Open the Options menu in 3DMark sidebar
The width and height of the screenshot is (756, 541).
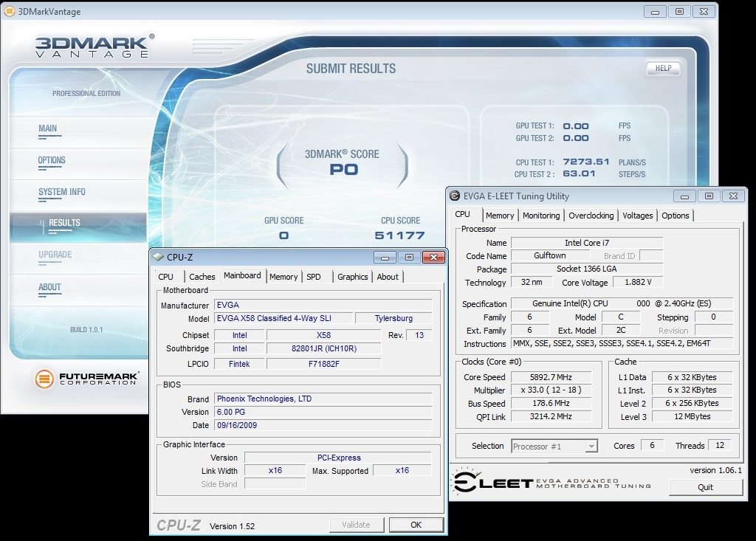coord(52,160)
